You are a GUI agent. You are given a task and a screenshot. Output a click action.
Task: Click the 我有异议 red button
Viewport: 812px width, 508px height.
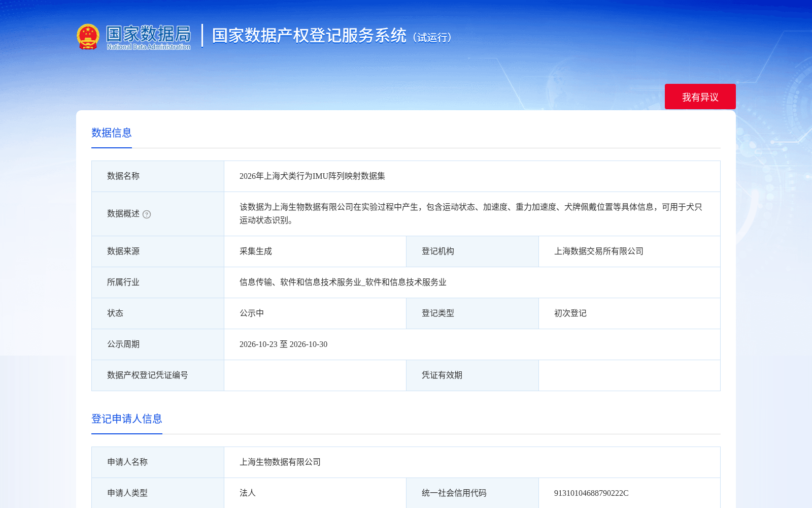[x=700, y=97]
